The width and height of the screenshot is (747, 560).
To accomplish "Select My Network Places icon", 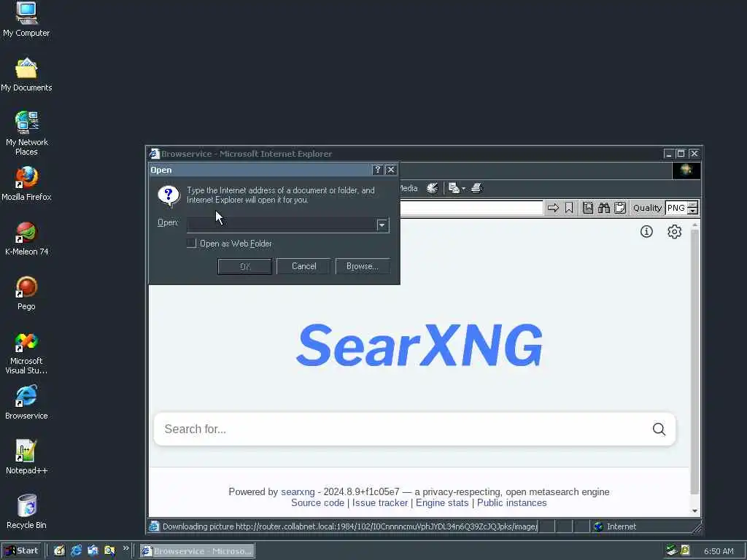I will click(26, 133).
